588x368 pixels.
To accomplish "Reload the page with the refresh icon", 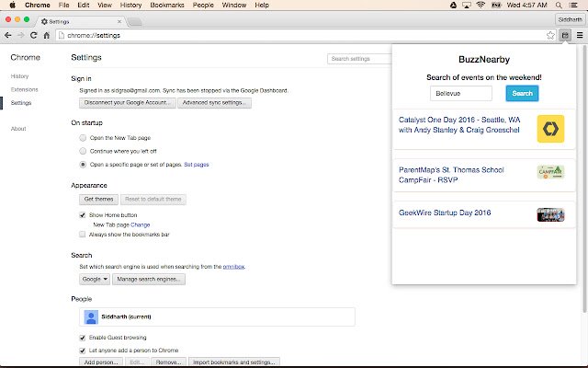I will 33,35.
